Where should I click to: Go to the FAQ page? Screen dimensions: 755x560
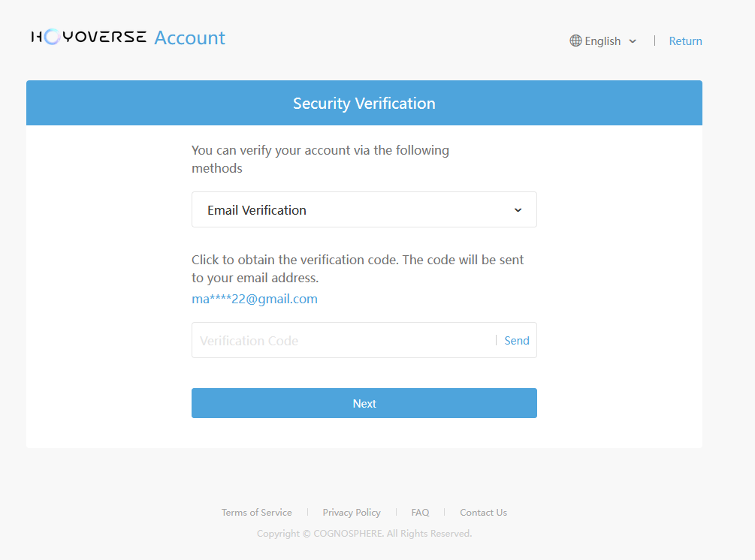(420, 513)
